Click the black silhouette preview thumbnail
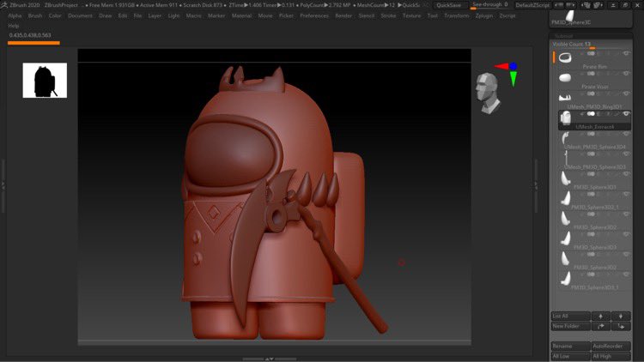This screenshot has width=644, height=362. (x=45, y=81)
